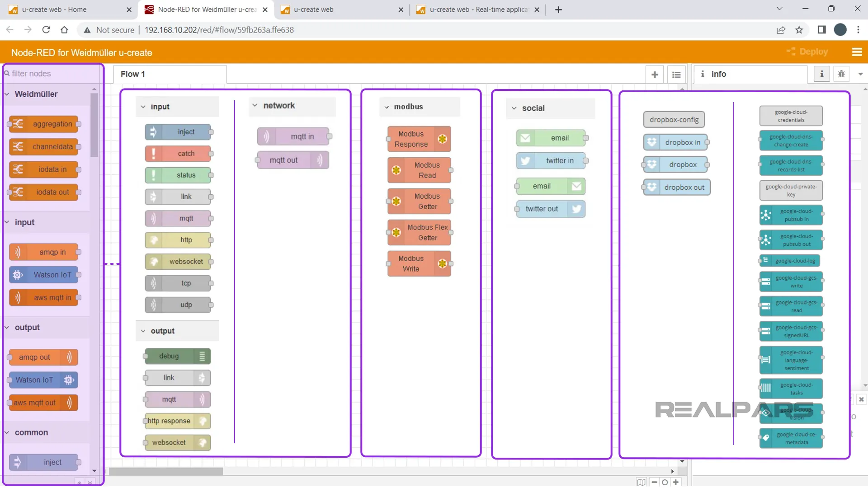Zoom in the flow canvas

pyautogui.click(x=676, y=482)
